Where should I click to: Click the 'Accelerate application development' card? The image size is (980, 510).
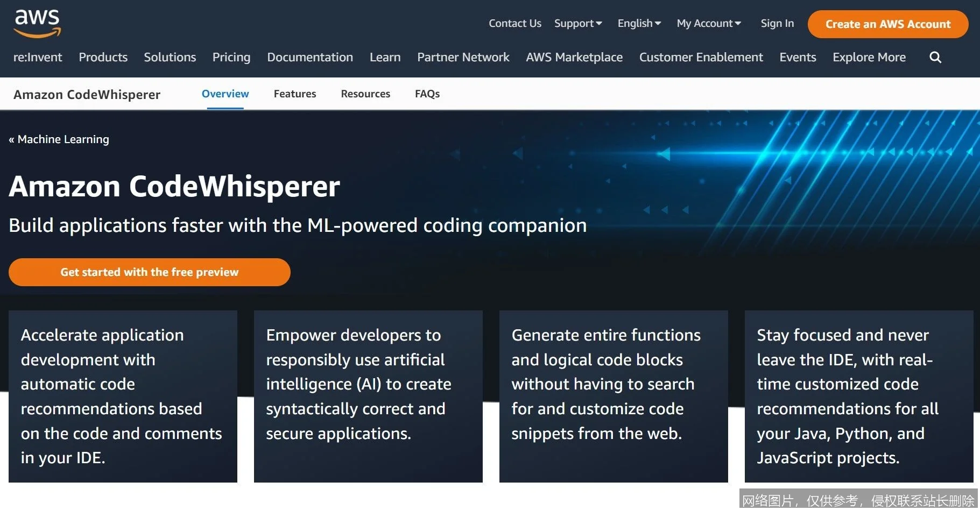(123, 396)
